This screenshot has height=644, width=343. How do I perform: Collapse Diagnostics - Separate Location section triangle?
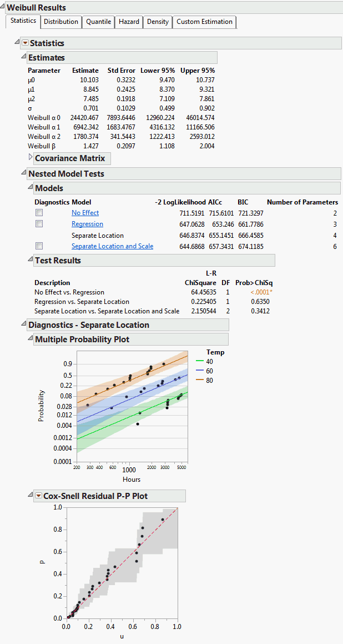pos(23,325)
